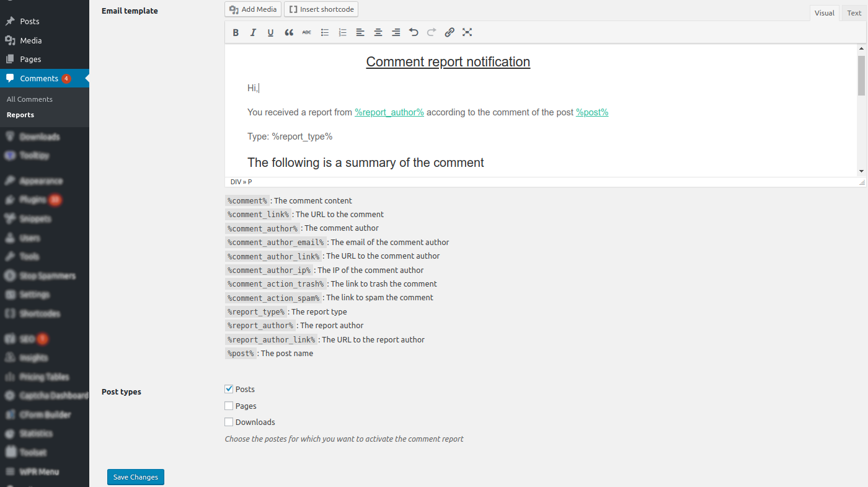
Task: Click the 'Type: %report_type%' line in editor
Action: click(290, 136)
